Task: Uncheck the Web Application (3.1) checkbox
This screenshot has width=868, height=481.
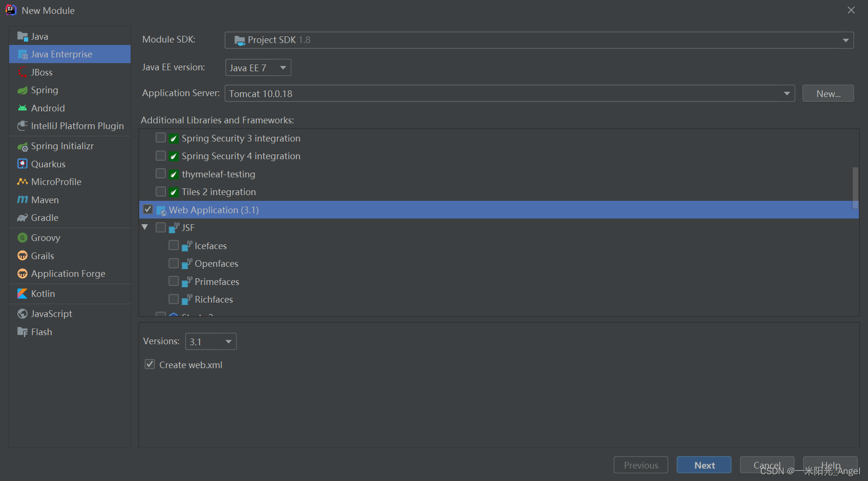Action: tap(148, 209)
